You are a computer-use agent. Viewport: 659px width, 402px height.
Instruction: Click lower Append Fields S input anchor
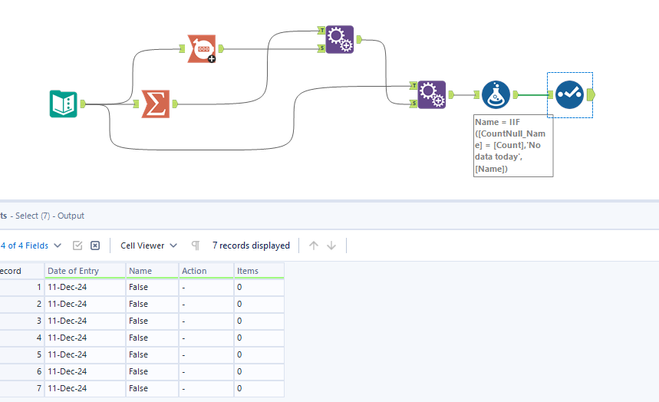[414, 103]
